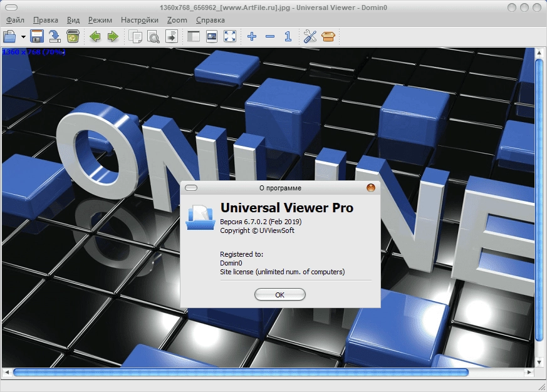Click the 1360 x 768 (70%) image info label
This screenshot has height=392, width=547.
(34, 52)
